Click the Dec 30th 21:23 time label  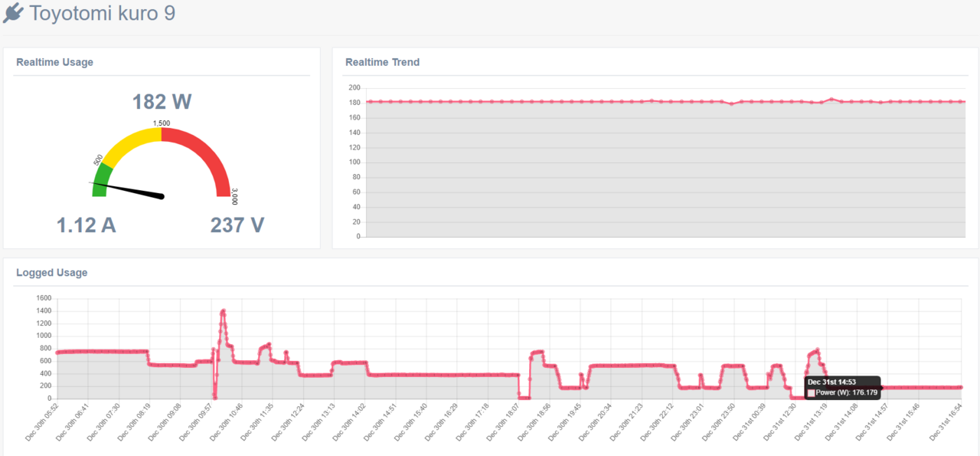click(625, 422)
